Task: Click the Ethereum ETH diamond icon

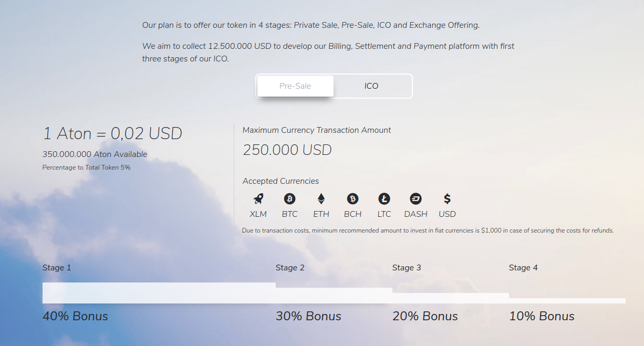Action: [321, 199]
